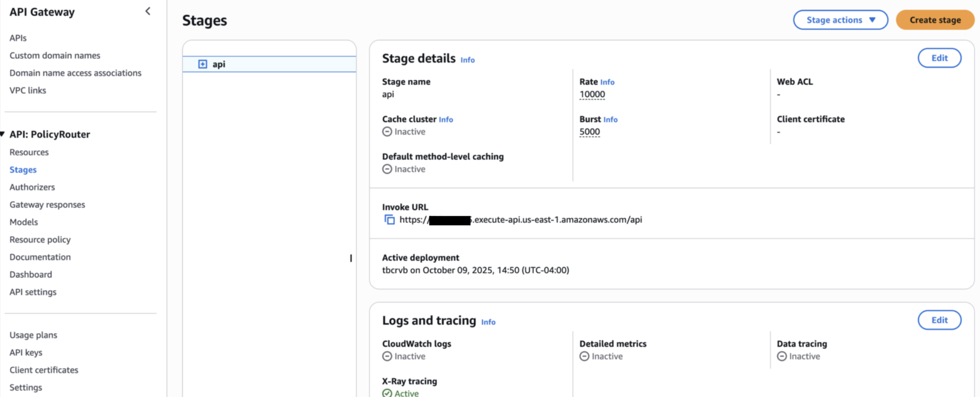Screen dimensions: 980x397
Task: Open API settings page
Action: 33,292
